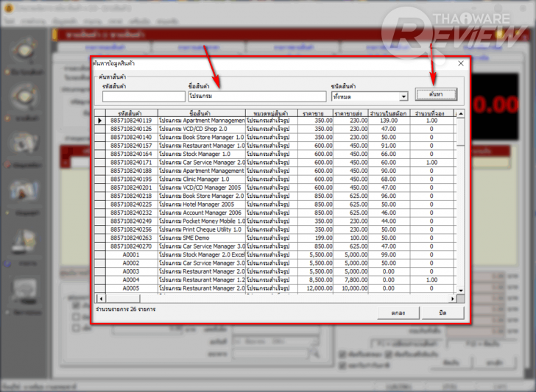Click the vertical scrollbar thumb of table
Screen dimensions: 536x392
click(x=460, y=132)
